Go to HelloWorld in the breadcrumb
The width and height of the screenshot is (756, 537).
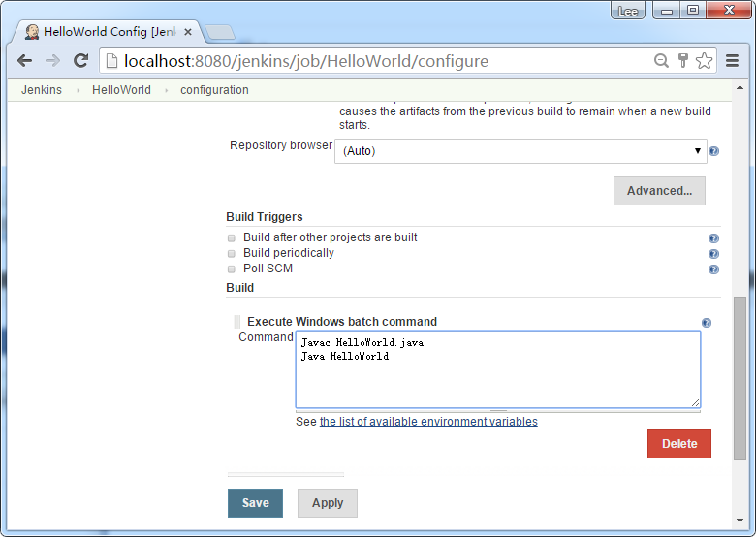click(121, 90)
